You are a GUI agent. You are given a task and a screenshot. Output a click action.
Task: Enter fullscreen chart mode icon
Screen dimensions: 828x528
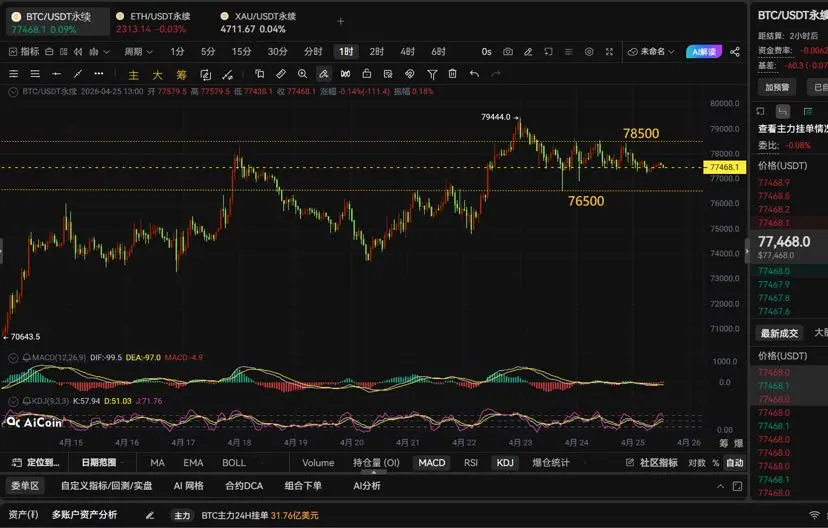(609, 52)
